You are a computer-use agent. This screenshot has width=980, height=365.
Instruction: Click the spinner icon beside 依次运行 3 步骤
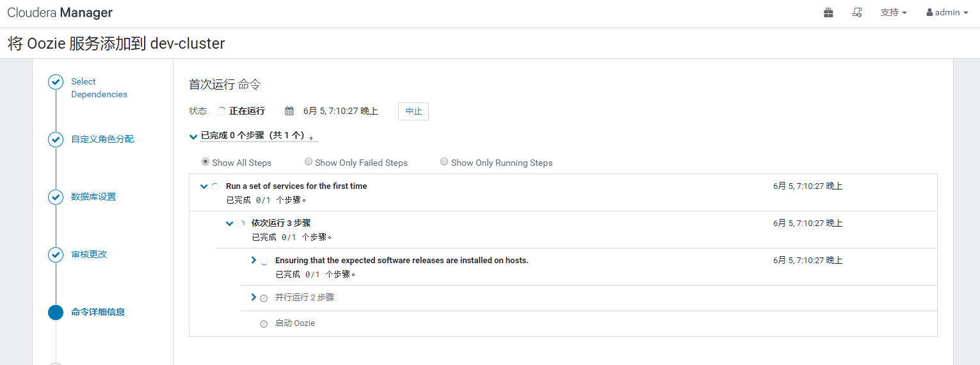[241, 224]
